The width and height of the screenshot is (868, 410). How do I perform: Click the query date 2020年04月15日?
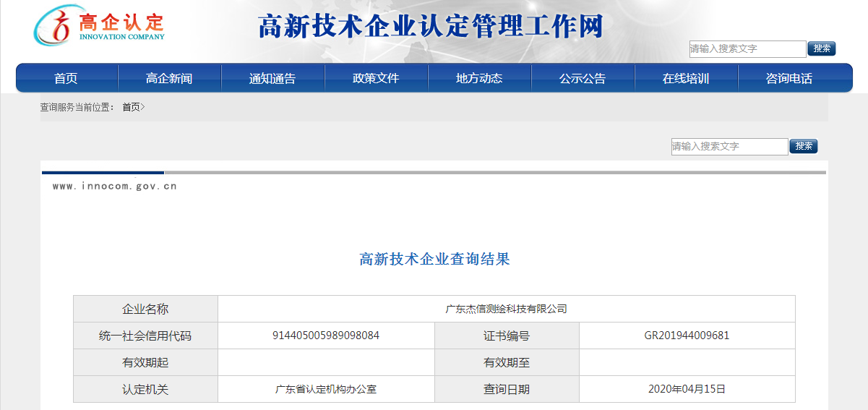[687, 389]
